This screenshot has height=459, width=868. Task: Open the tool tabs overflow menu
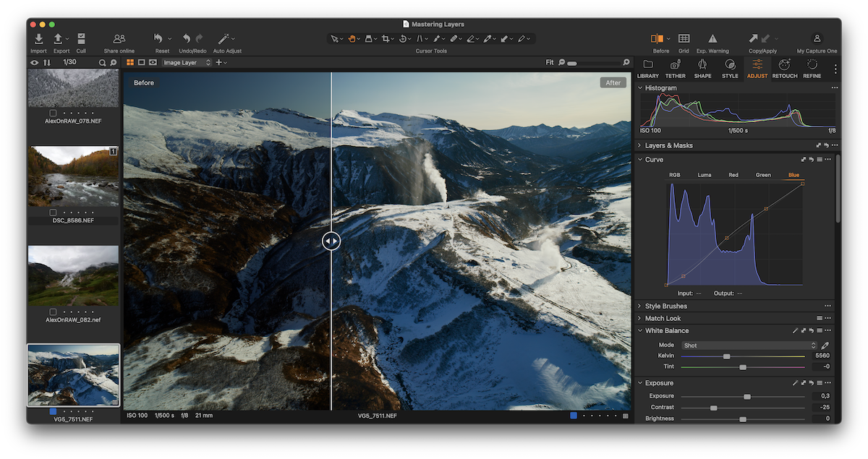point(835,69)
